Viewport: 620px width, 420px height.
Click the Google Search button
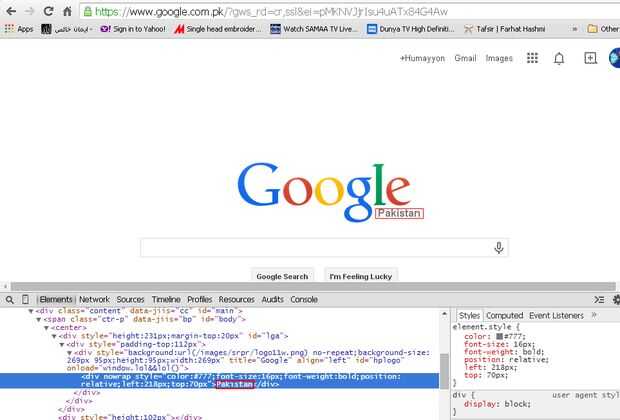(282, 276)
